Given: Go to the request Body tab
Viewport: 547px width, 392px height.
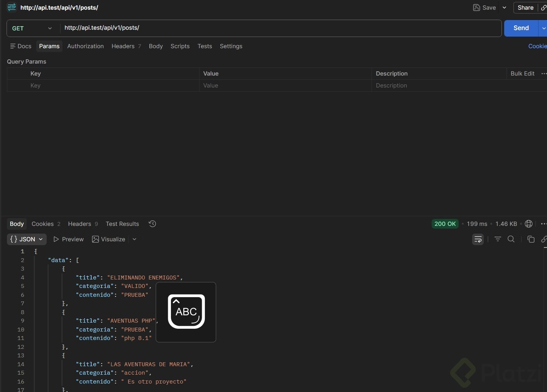Looking at the screenshot, I should tap(156, 46).
